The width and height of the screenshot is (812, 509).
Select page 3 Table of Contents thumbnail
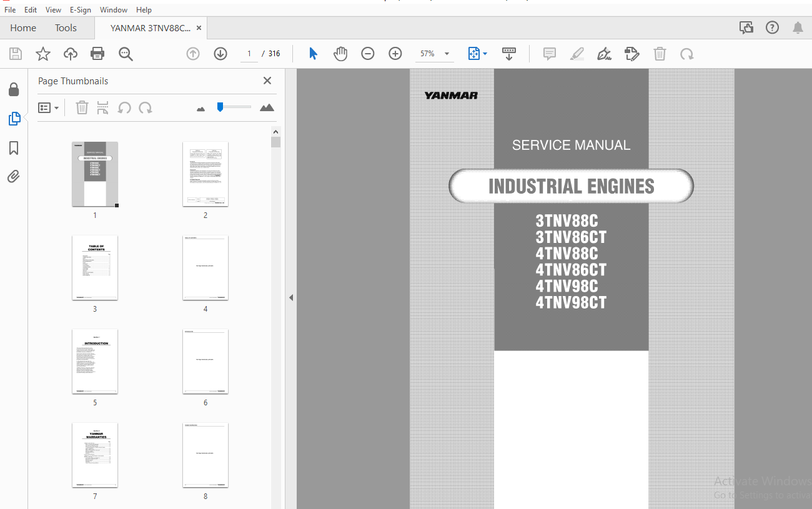(x=95, y=268)
